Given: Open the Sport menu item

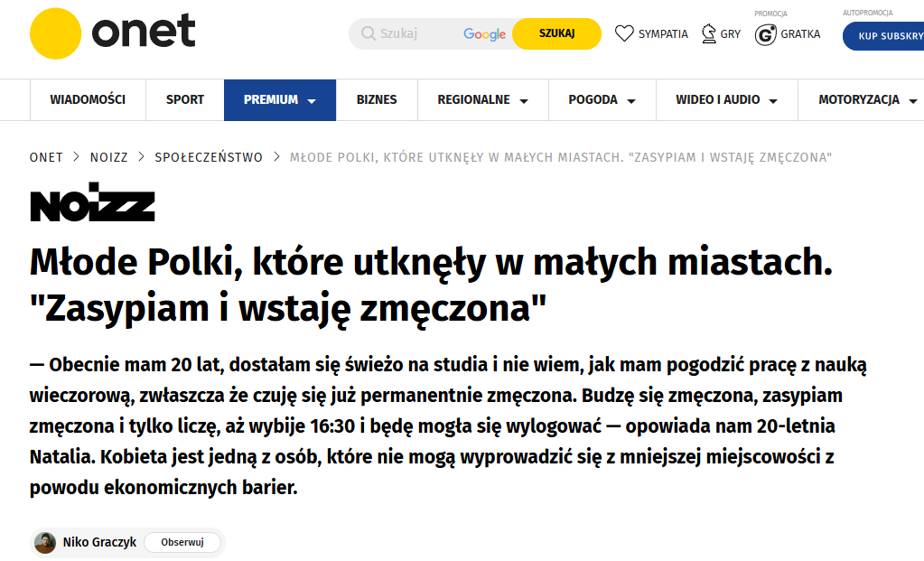Looking at the screenshot, I should (185, 100).
